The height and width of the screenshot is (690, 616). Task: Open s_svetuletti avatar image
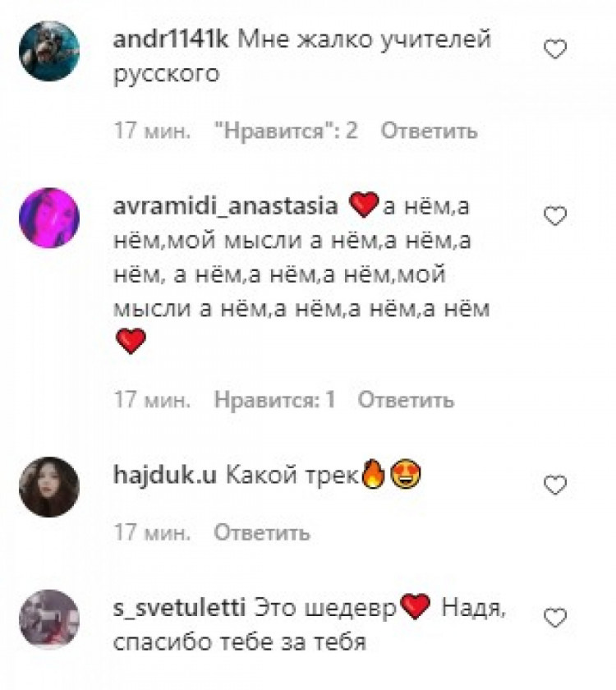click(49, 619)
